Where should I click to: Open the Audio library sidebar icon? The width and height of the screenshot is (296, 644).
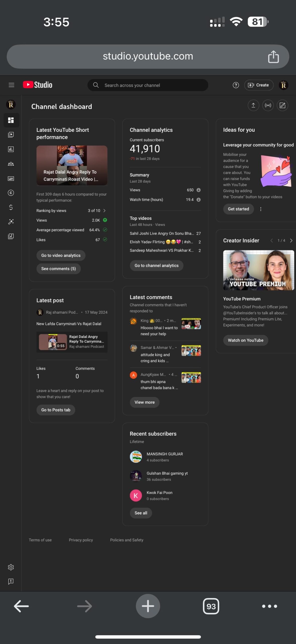[11, 236]
